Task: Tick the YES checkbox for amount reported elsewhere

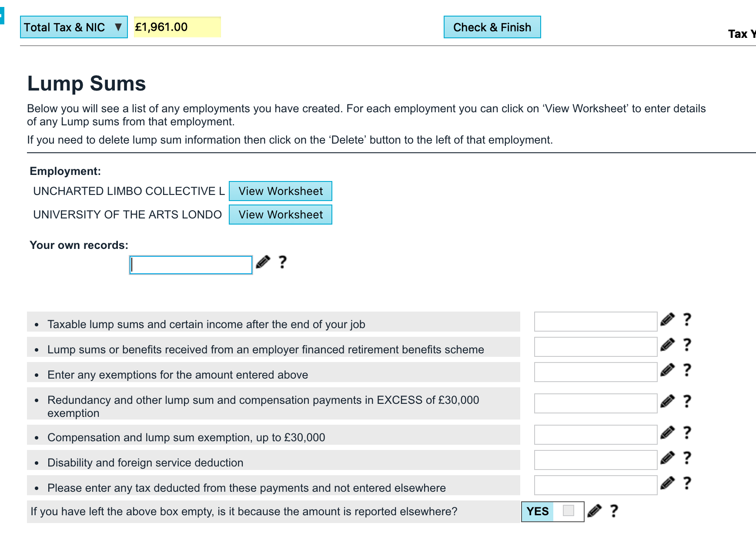Action: tap(568, 510)
